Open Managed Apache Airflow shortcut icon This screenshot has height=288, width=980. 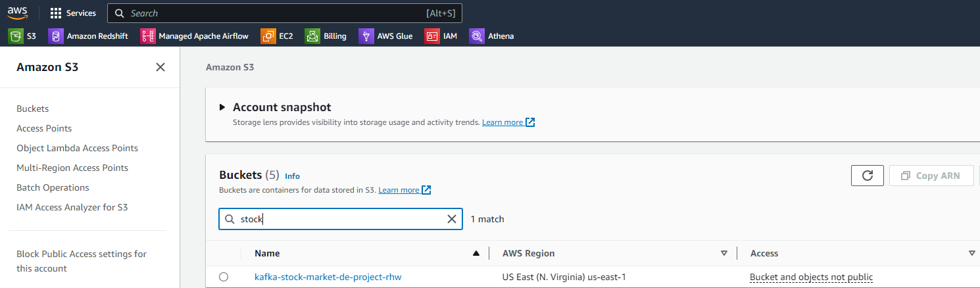coord(148,36)
